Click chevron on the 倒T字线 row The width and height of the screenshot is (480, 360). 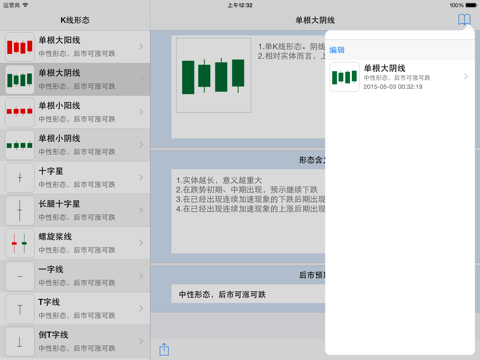(141, 341)
